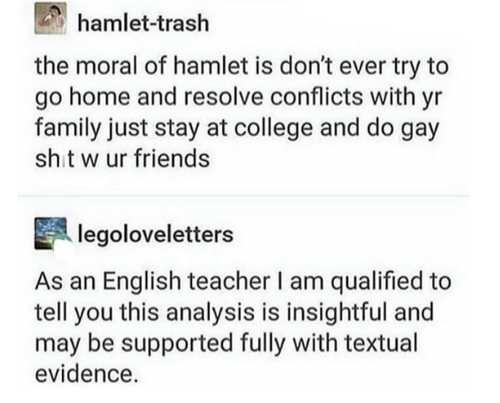Viewport: 500px width, 403px height.
Task: Visit the hamlet-trash username link
Action: (x=143, y=23)
